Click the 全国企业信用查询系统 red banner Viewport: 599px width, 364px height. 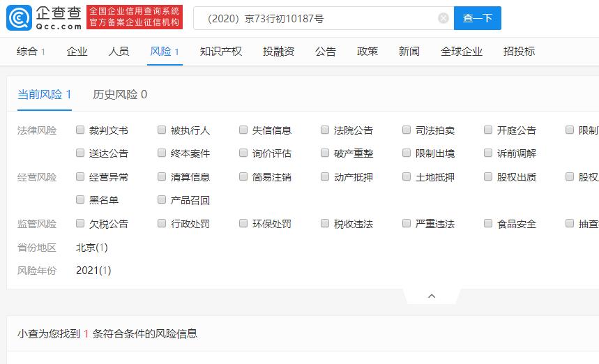(135, 17)
